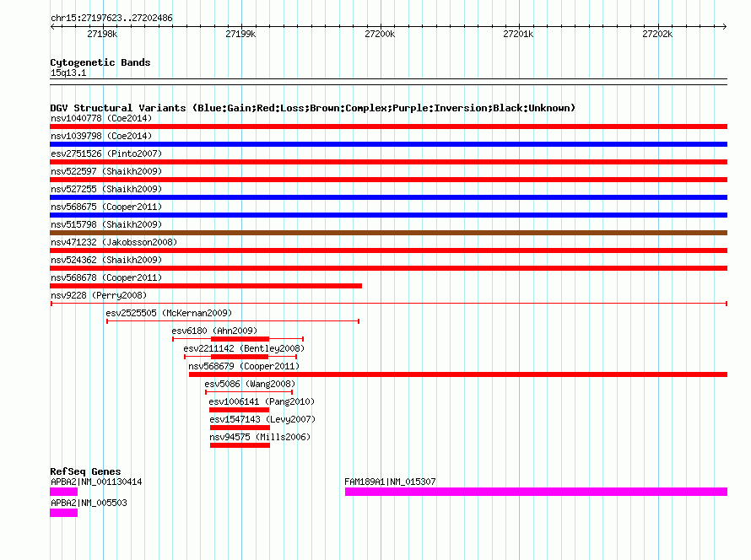Click chr15:27197623..27202486 coordinates text
This screenshot has width=751, height=560.
(x=111, y=19)
